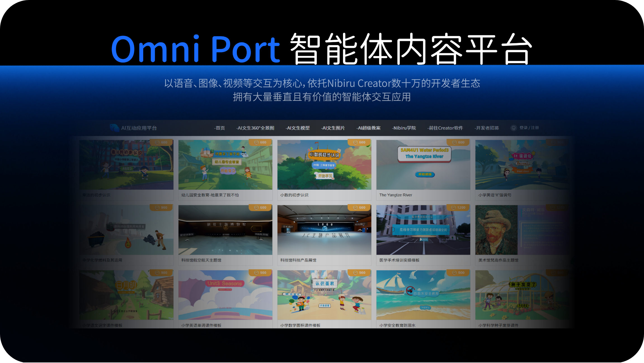
Task: Click 开始课程 button on Yangtze River card
Action: [x=425, y=174]
